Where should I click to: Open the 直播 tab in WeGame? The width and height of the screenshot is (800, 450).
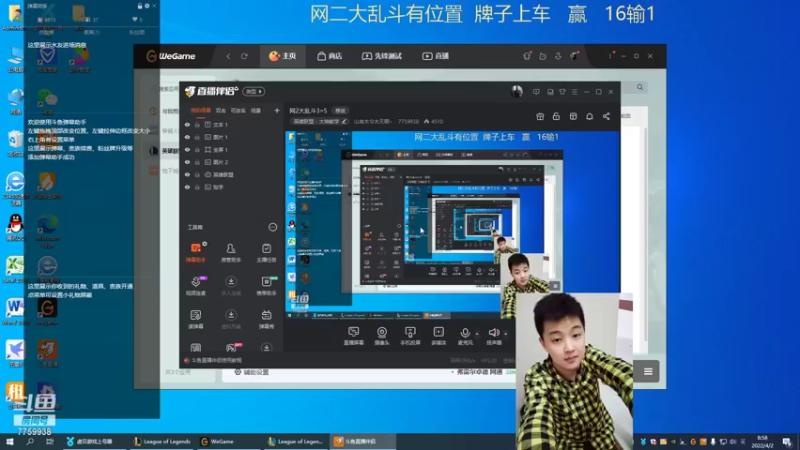[435, 56]
